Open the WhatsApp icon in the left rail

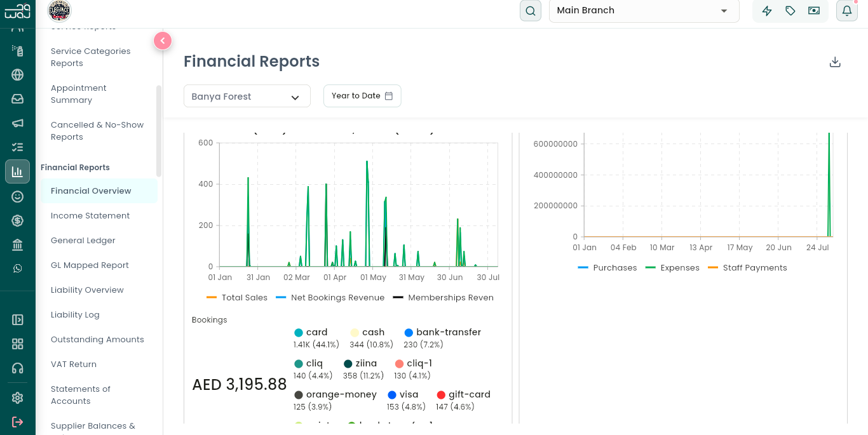coord(18,269)
